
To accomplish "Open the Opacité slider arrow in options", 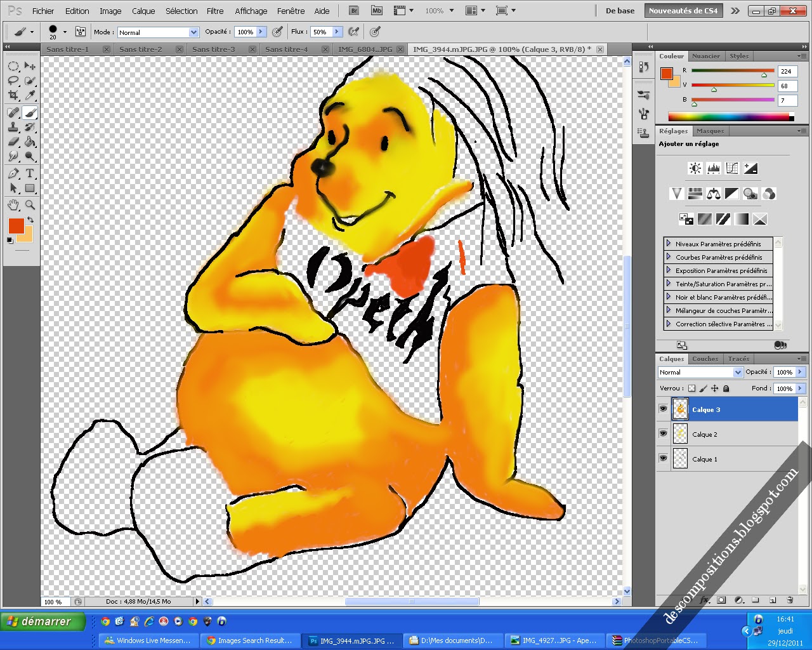I will (x=261, y=32).
